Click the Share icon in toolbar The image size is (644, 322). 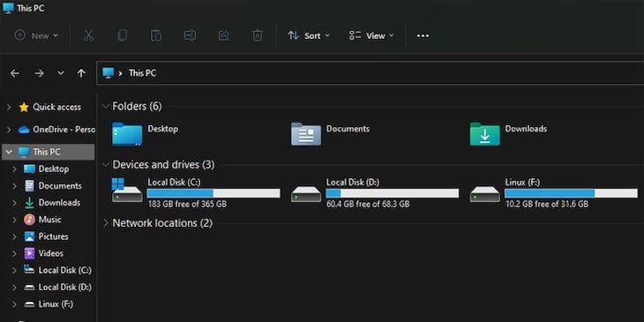tap(223, 36)
